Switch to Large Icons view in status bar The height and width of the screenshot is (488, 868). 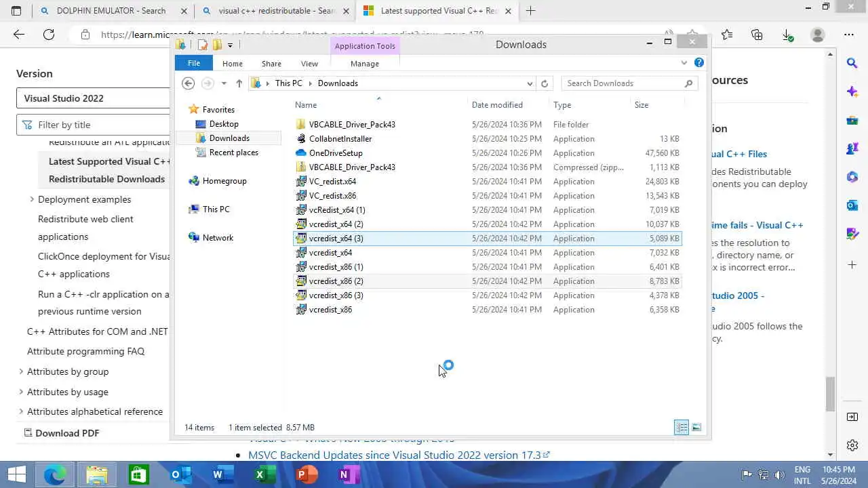tap(696, 427)
